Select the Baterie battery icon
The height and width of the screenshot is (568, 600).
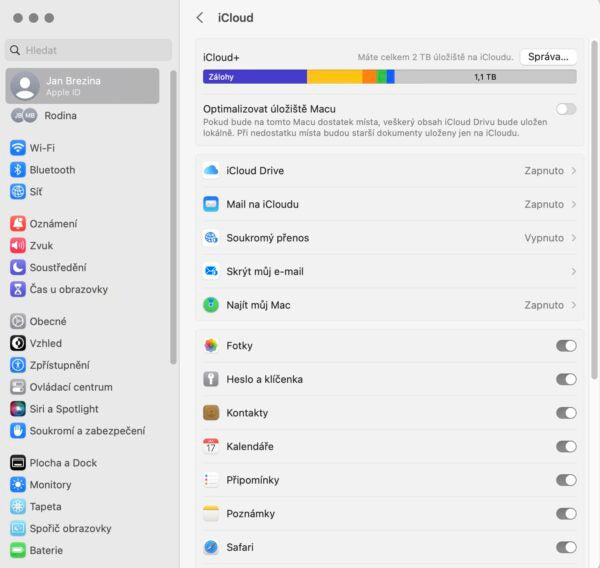[18, 550]
